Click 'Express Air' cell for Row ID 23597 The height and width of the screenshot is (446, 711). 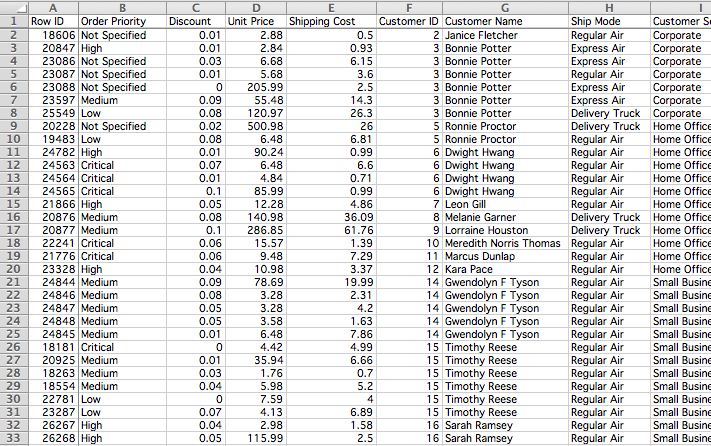click(609, 100)
